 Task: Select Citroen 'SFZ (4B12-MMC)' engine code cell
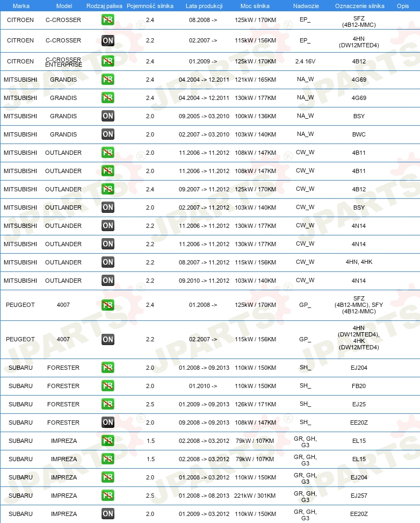(359, 22)
